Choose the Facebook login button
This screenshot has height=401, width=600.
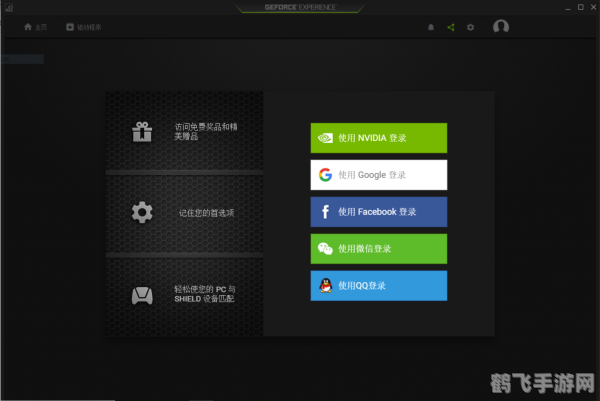coord(378,212)
